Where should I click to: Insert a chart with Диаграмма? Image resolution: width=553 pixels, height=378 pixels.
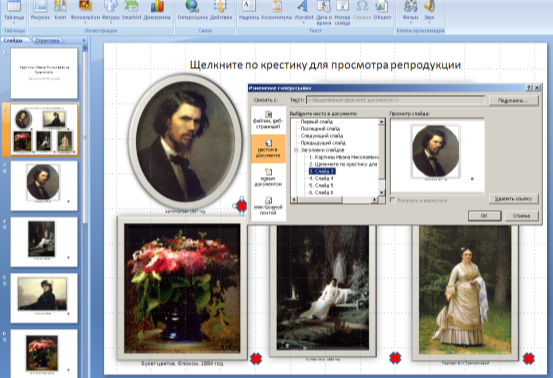[157, 11]
